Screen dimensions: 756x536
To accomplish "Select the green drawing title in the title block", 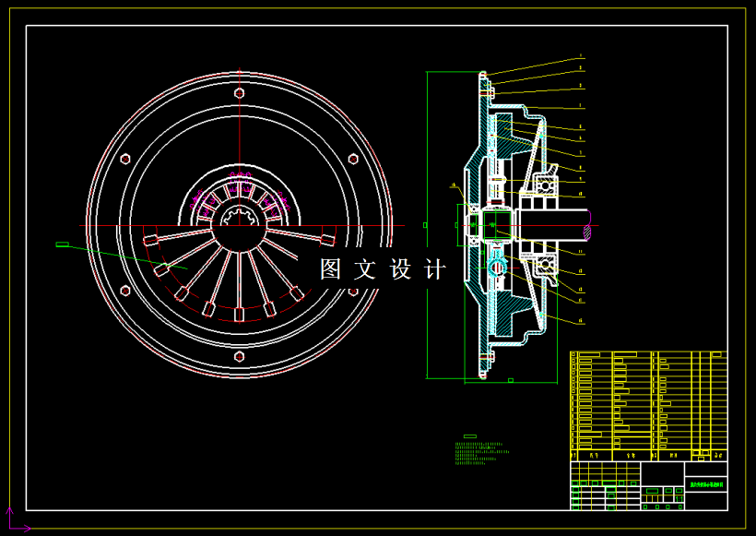I will tap(706, 484).
